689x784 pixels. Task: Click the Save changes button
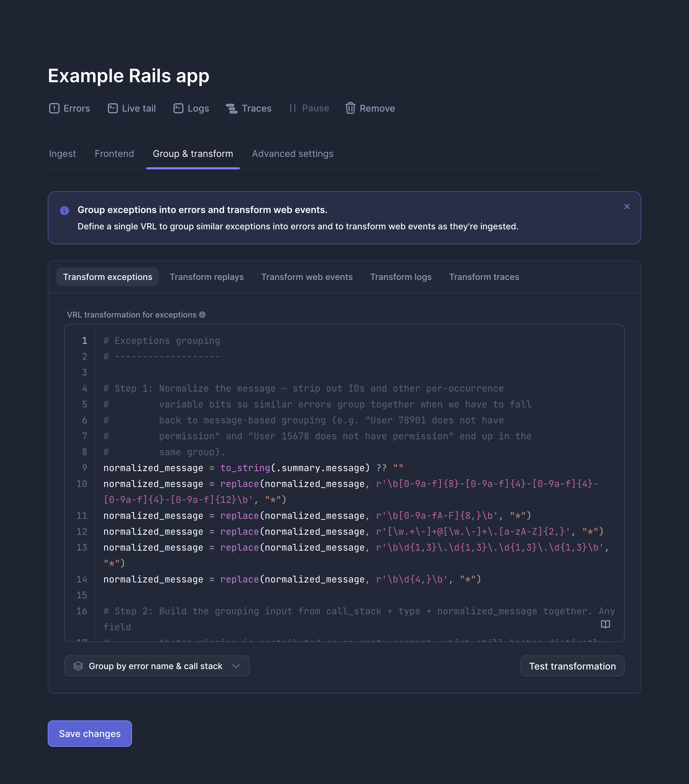(90, 734)
